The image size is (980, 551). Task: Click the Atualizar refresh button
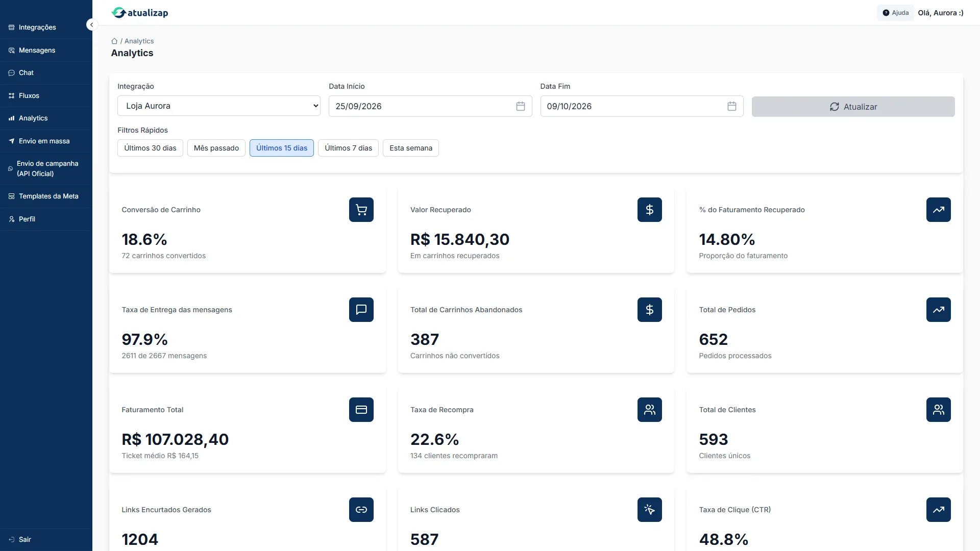click(853, 107)
